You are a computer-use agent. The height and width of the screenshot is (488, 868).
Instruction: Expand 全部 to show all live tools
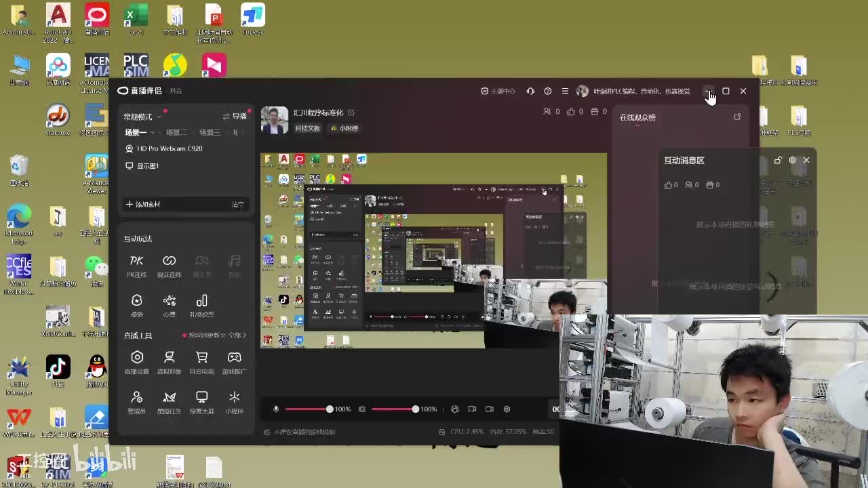point(237,335)
